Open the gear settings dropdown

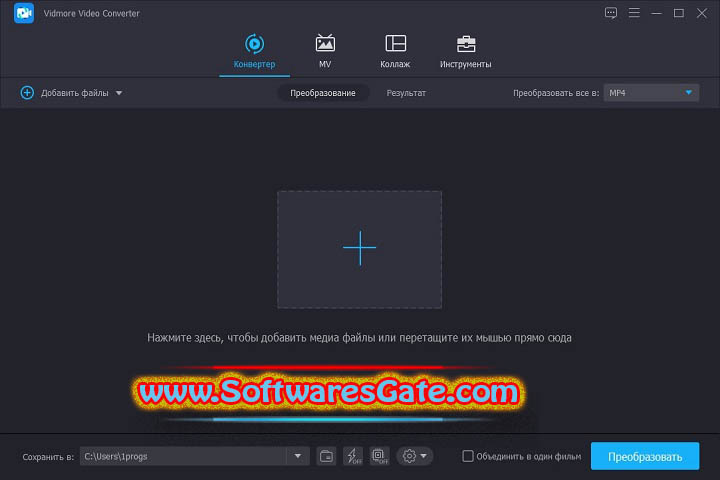414,456
